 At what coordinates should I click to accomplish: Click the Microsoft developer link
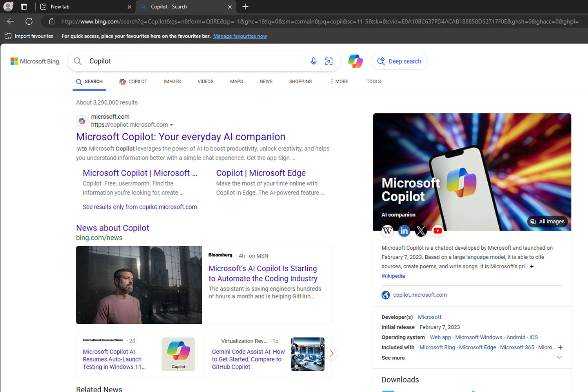[x=430, y=317]
